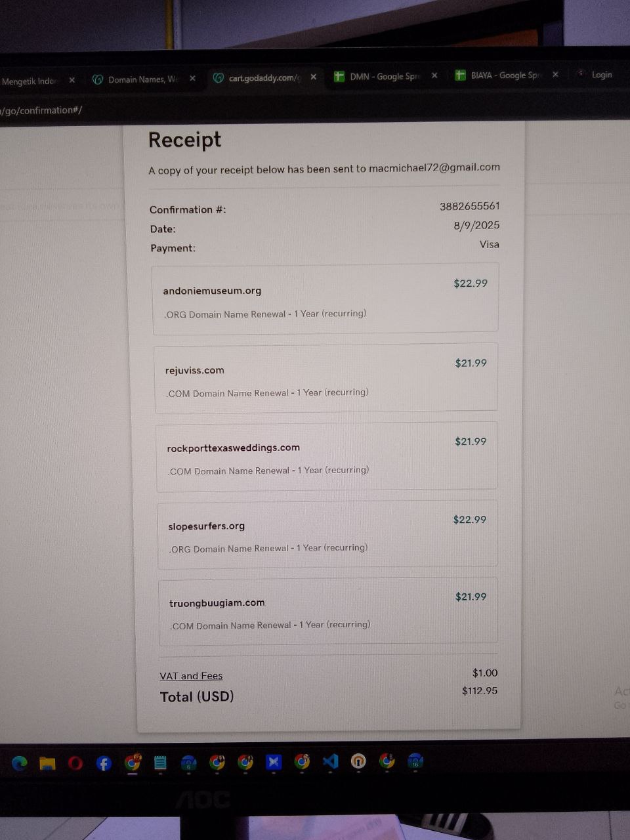Open Visual Studio Code from taskbar
This screenshot has height=840, width=630.
(x=330, y=761)
